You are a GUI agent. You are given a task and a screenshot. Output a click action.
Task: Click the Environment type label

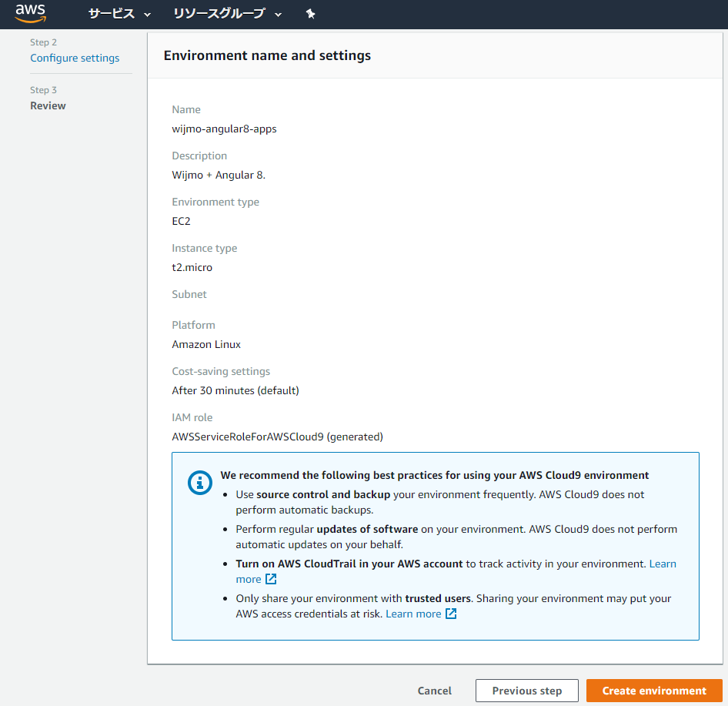tap(215, 202)
